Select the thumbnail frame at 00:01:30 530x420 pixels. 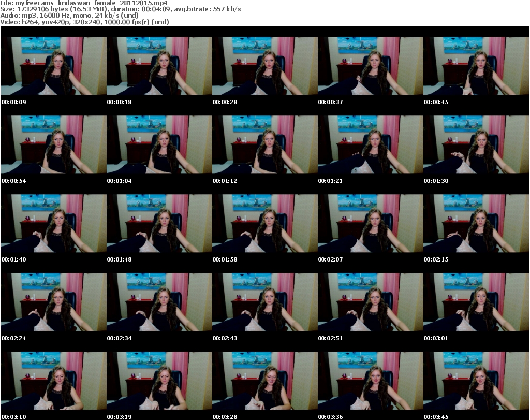(x=476, y=144)
